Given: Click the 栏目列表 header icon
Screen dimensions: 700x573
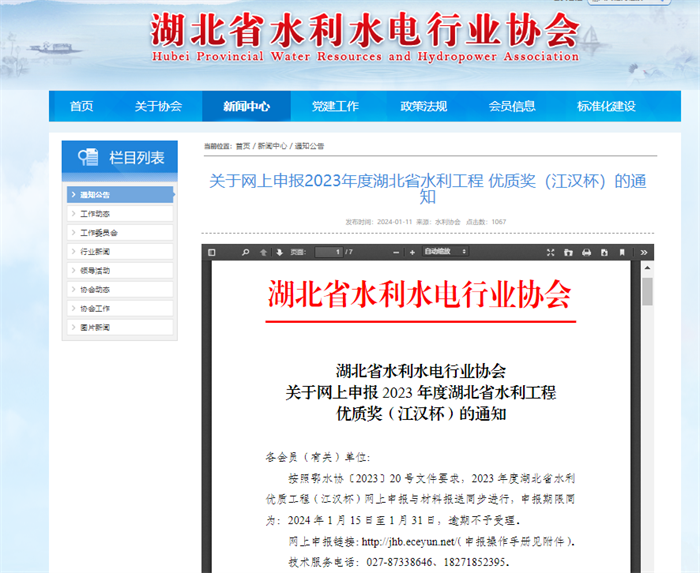Looking at the screenshot, I should coord(88,157).
